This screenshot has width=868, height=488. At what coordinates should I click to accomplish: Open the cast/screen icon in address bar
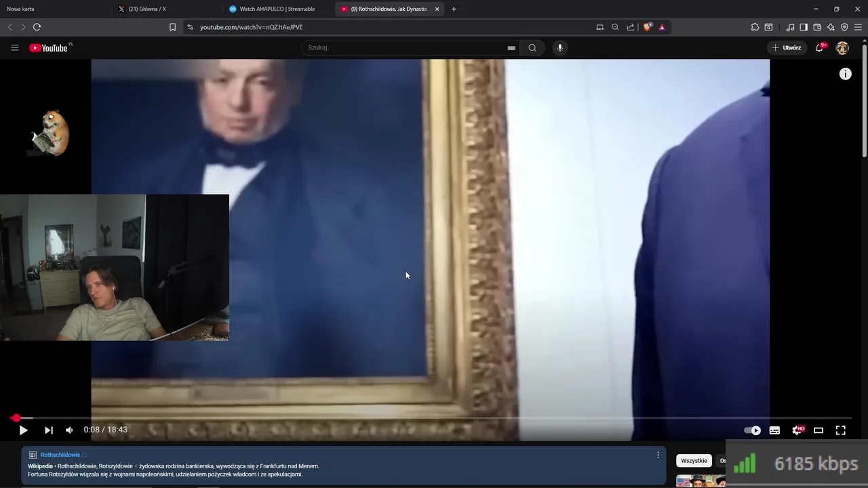(x=599, y=27)
